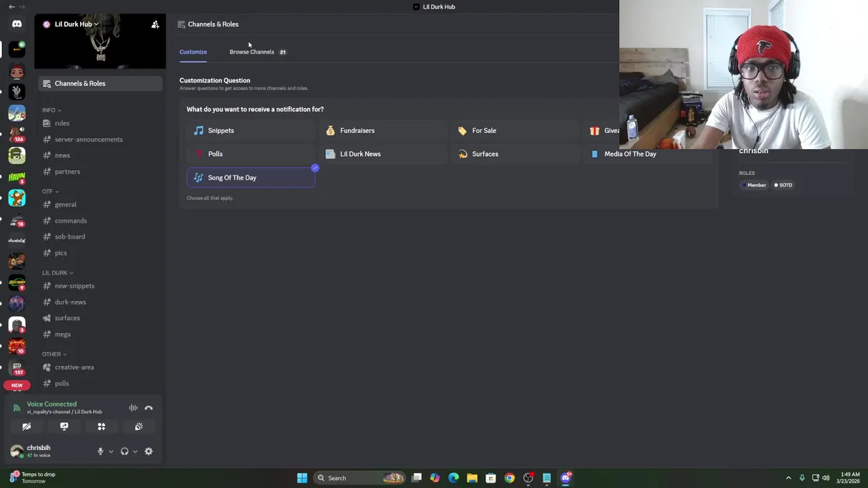
Task: Open the pics channel
Action: tap(100, 253)
